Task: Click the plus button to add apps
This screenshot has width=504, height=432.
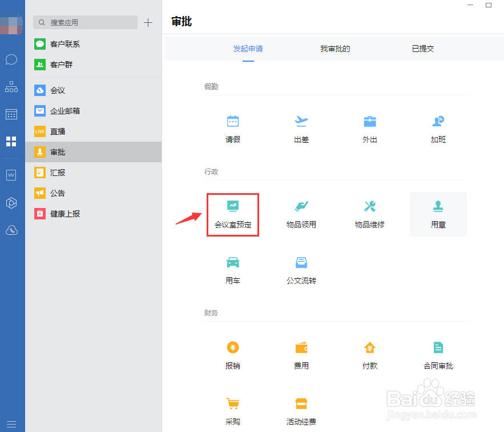Action: pyautogui.click(x=148, y=22)
